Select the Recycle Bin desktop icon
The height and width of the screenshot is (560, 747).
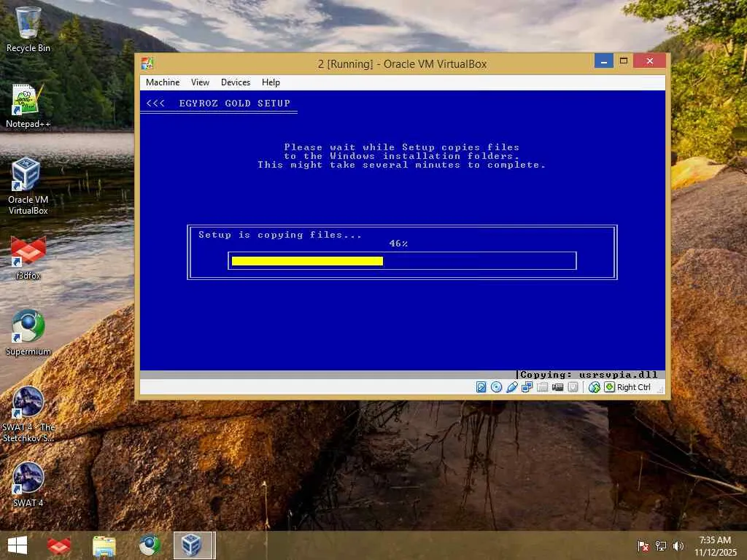(28, 29)
